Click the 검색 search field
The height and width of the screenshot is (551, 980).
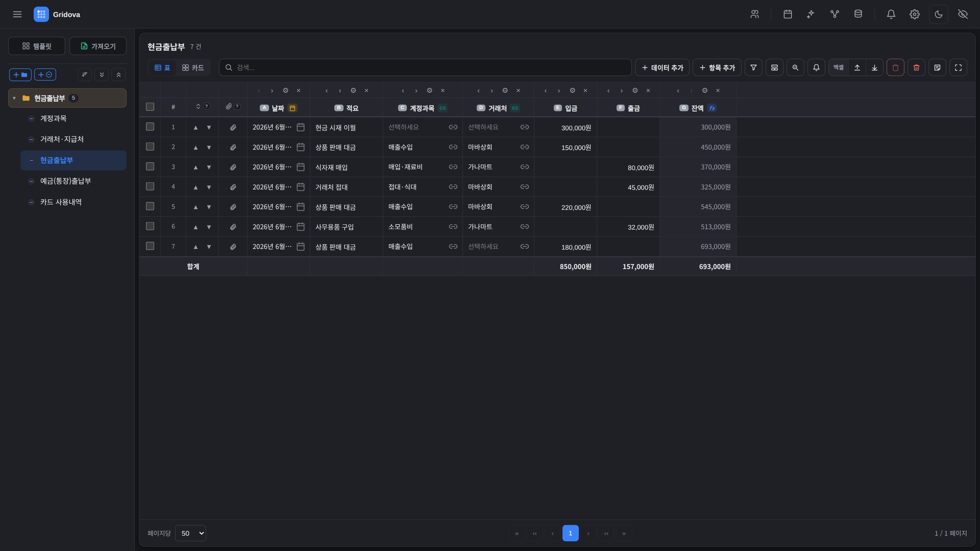[425, 67]
